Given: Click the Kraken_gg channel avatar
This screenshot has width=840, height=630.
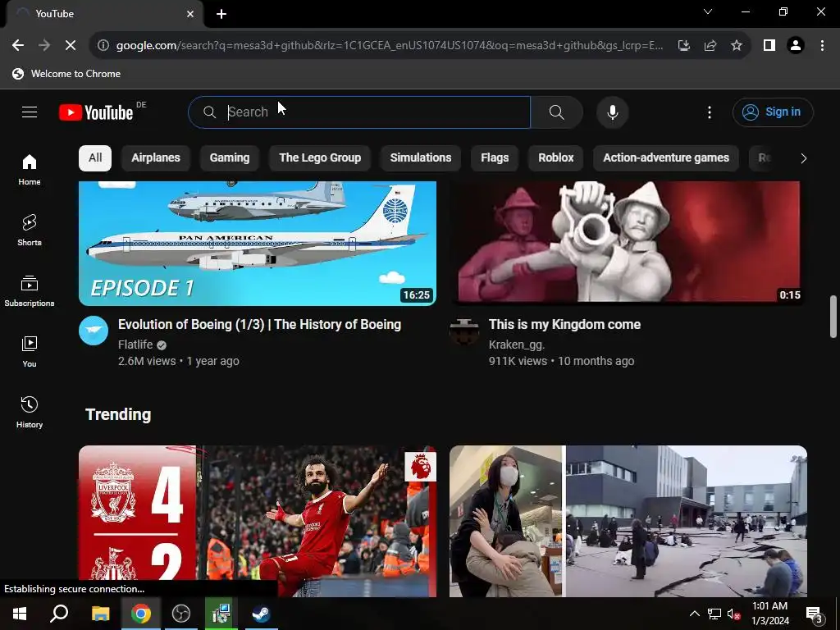Looking at the screenshot, I should click(x=464, y=331).
